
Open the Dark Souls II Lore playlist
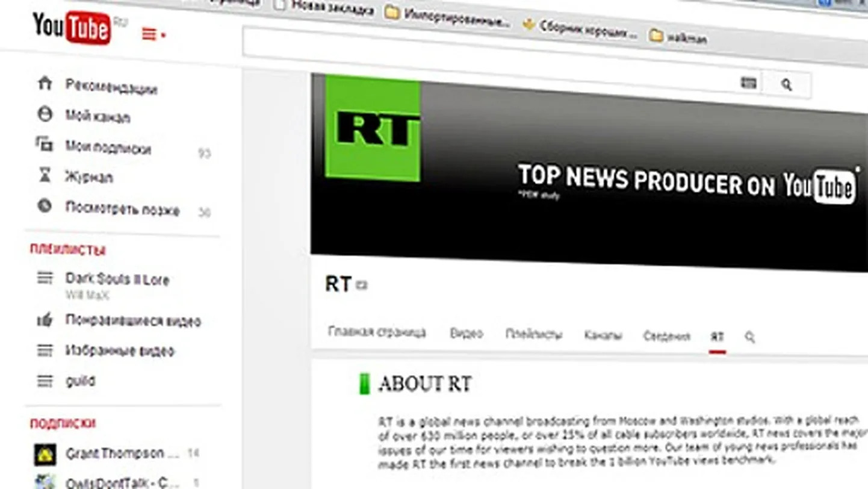click(x=117, y=279)
